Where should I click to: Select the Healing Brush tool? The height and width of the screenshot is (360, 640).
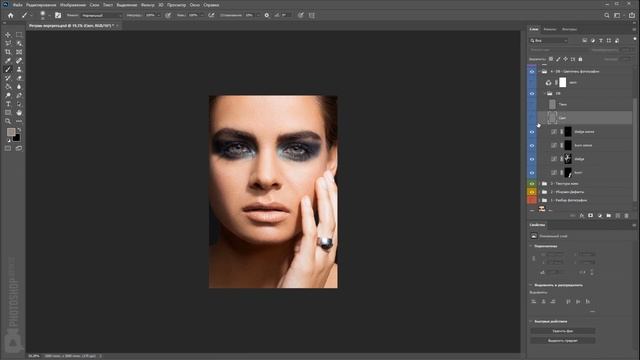tap(19, 61)
